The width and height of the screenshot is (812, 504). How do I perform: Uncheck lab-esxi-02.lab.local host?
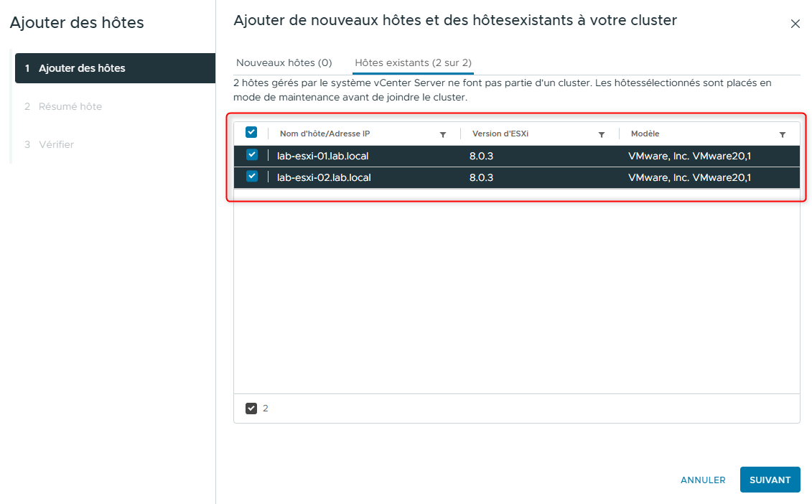pos(251,177)
